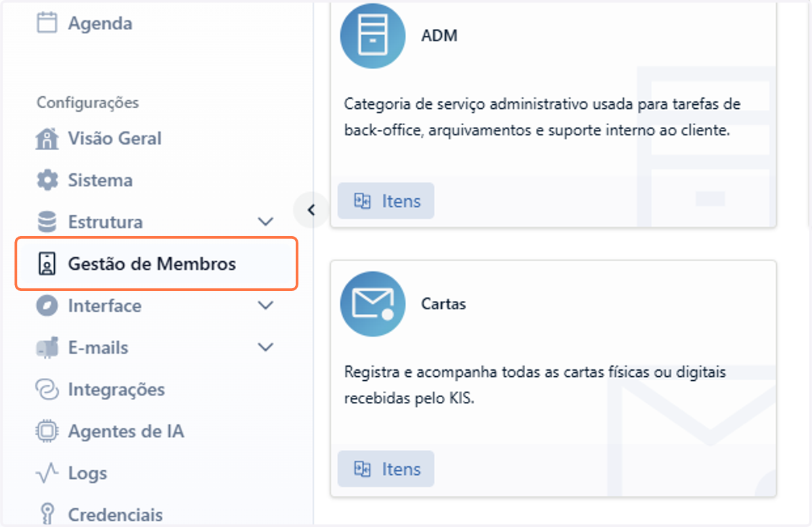Viewport: 812px width, 527px height.
Task: Click the E-mails mailbox icon
Action: coord(47,348)
